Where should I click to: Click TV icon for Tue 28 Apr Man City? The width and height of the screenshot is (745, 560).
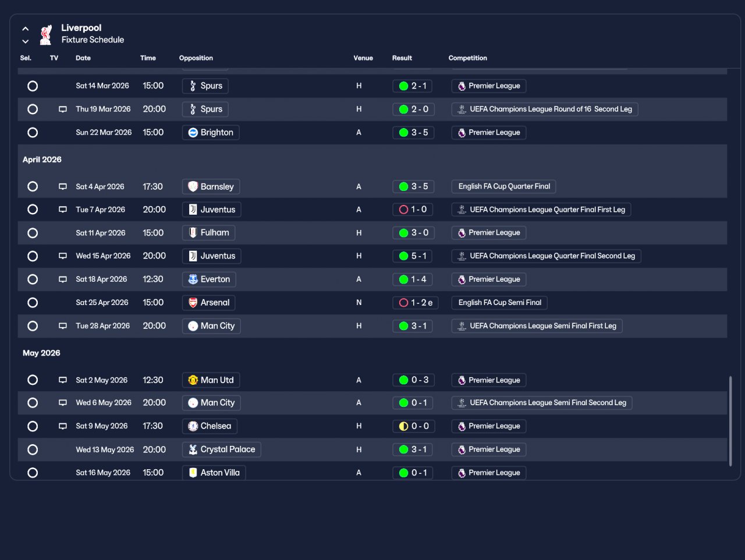63,326
